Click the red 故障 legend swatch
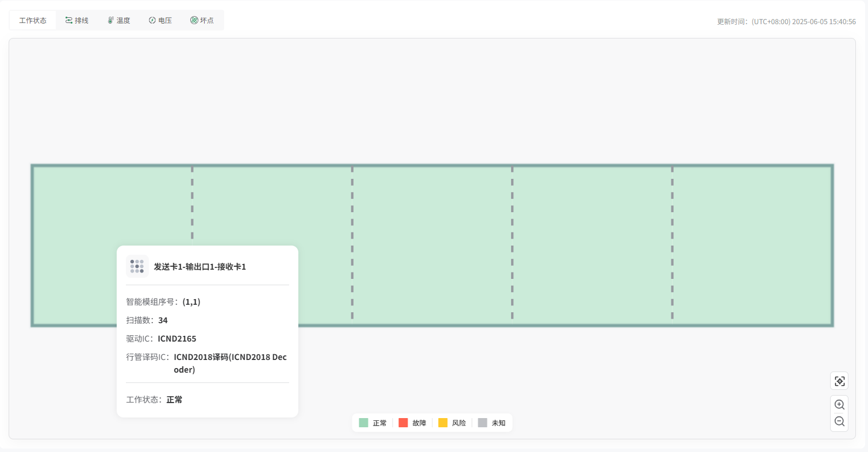Image resolution: width=868 pixels, height=452 pixels. tap(403, 423)
